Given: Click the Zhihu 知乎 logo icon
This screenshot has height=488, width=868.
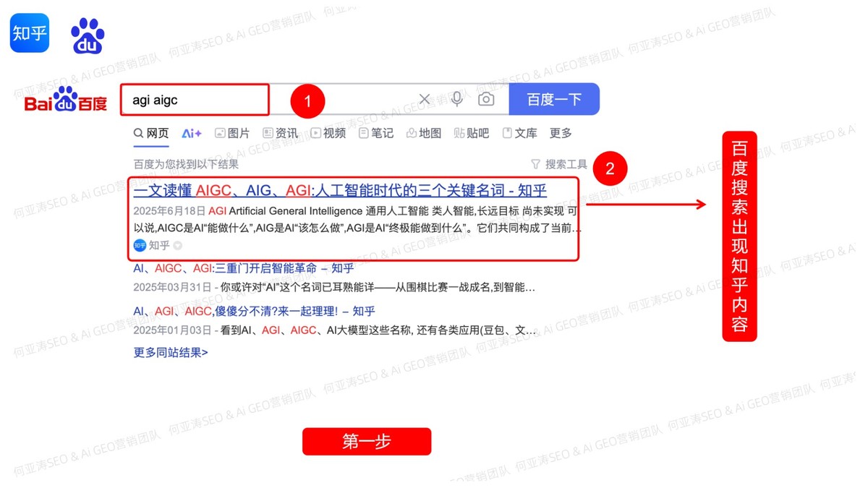Looking at the screenshot, I should click(x=30, y=33).
